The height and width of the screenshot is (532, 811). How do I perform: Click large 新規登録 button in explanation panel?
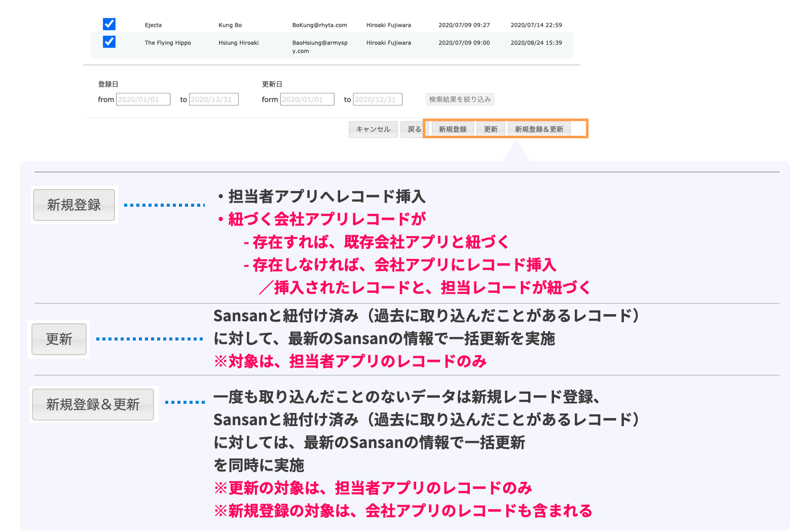(74, 205)
